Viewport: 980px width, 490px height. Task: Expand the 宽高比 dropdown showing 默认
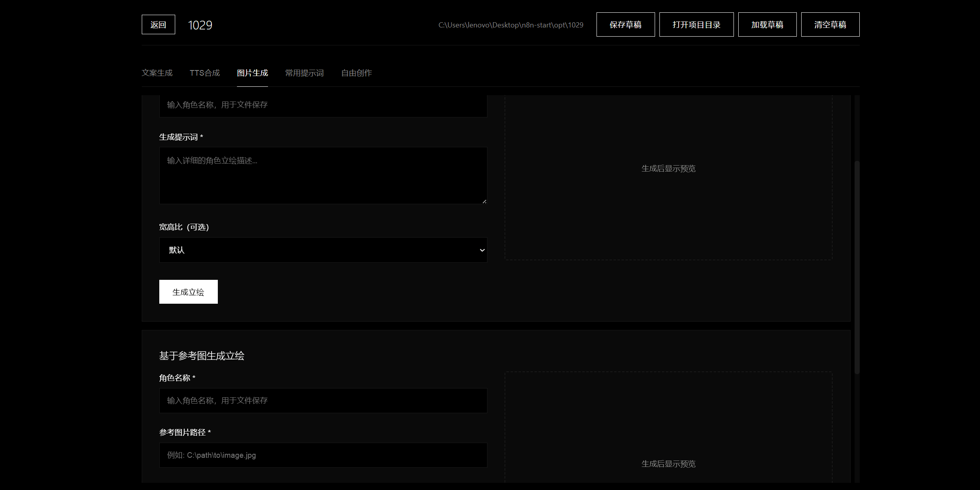pos(323,250)
